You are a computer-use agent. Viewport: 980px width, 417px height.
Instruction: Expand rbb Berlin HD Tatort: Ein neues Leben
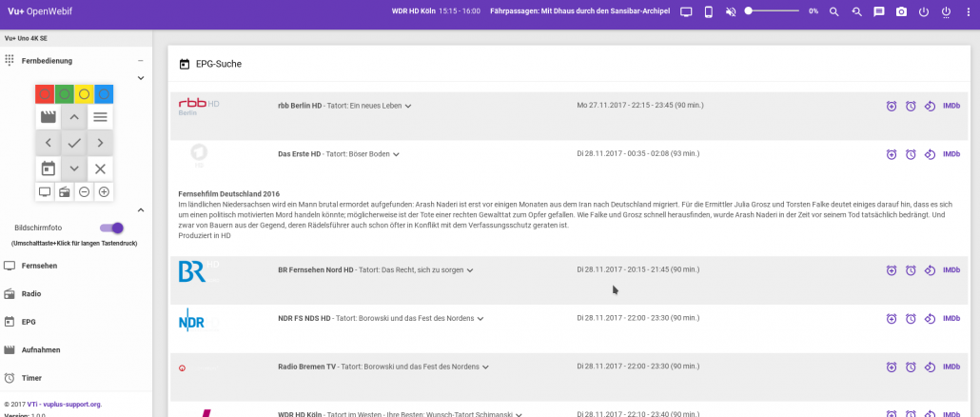[408, 107]
